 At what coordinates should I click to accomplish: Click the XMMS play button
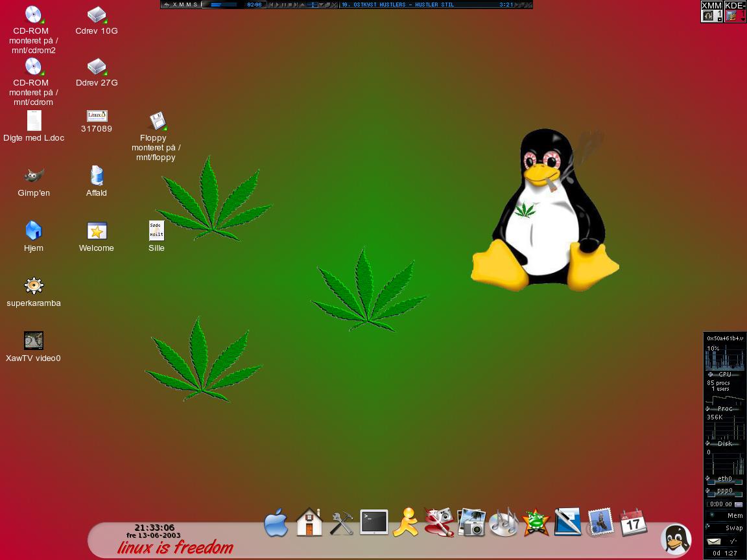tap(278, 5)
